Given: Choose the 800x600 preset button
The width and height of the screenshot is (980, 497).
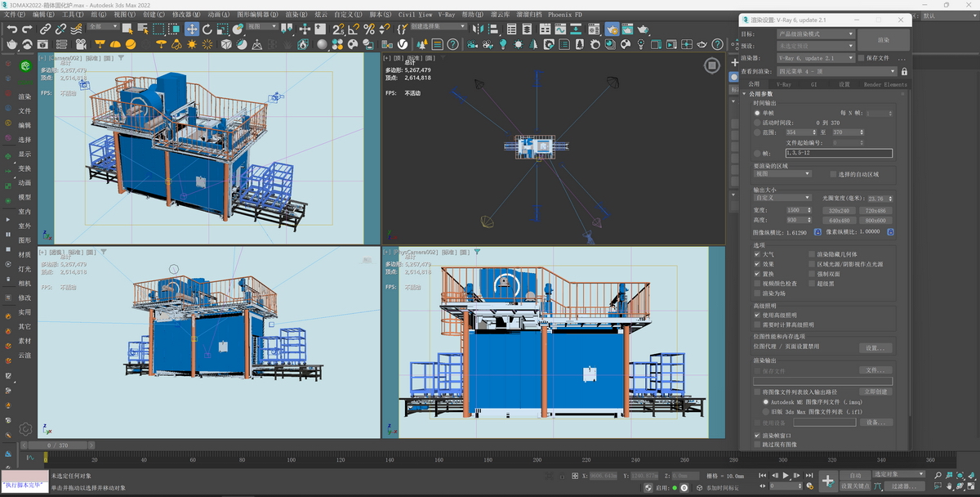Looking at the screenshot, I should point(876,219).
